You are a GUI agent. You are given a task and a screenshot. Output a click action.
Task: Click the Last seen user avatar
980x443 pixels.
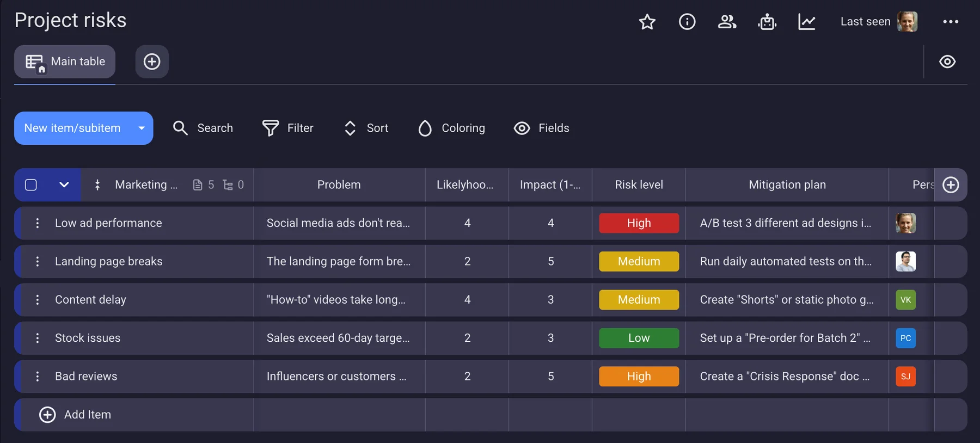(907, 22)
